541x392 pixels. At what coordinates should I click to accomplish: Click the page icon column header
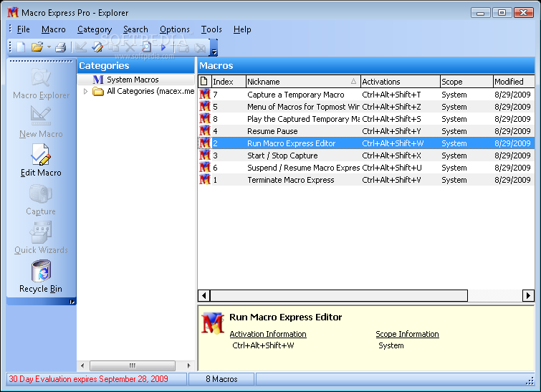204,82
